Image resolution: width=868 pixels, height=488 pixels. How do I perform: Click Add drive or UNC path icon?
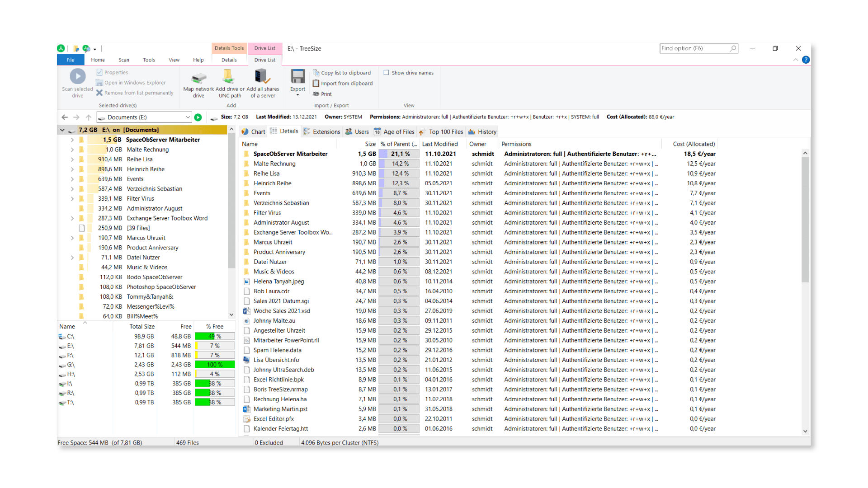pos(228,77)
